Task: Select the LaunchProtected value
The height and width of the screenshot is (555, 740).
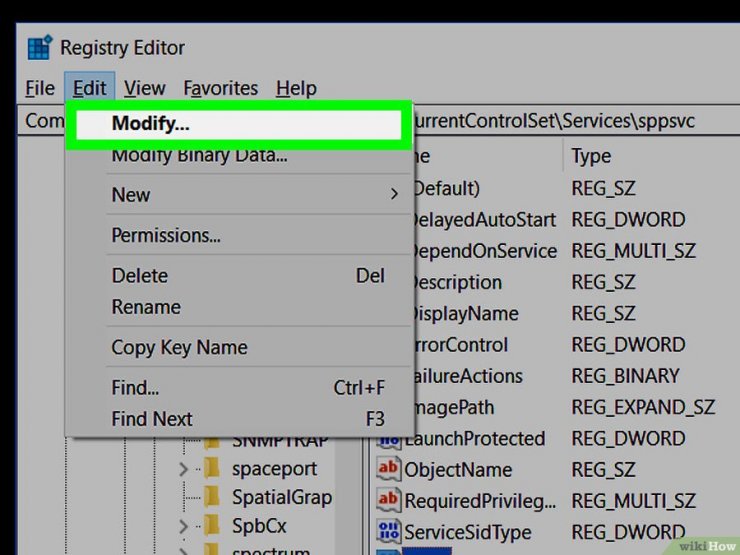Action: coord(475,439)
